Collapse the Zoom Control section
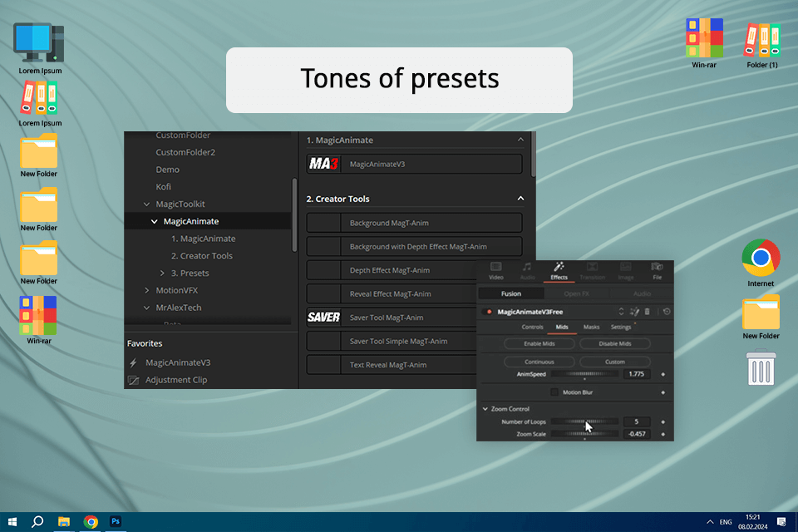The image size is (798, 532). point(485,409)
